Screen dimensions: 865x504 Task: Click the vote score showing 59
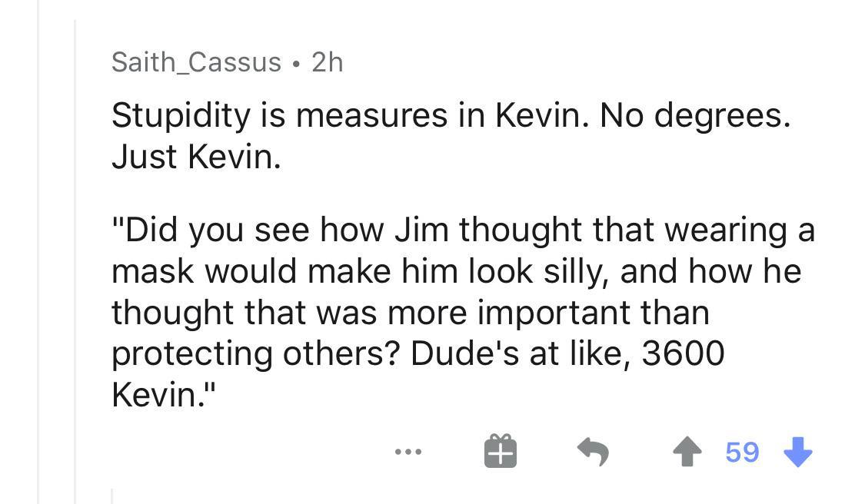coord(743,452)
